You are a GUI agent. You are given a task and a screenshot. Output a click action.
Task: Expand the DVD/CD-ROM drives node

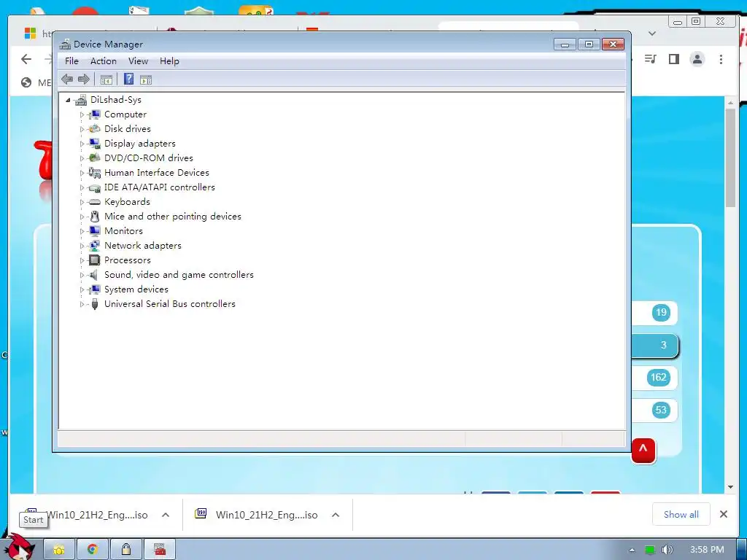tap(82, 158)
